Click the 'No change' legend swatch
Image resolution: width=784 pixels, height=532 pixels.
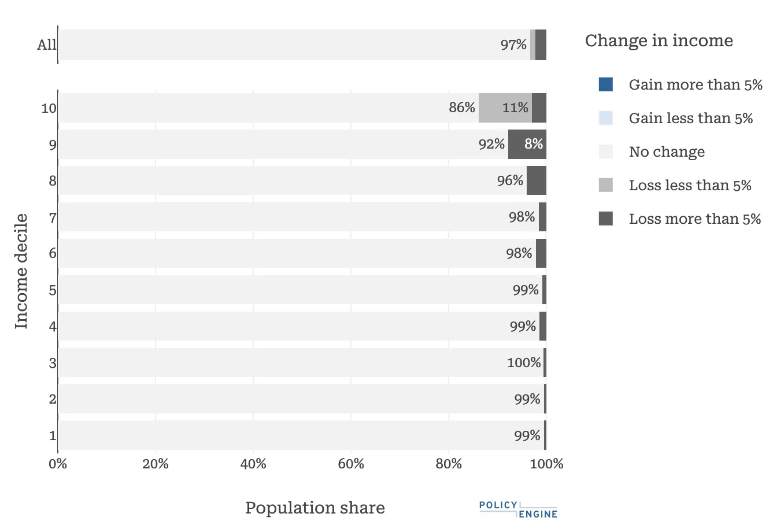tap(605, 152)
